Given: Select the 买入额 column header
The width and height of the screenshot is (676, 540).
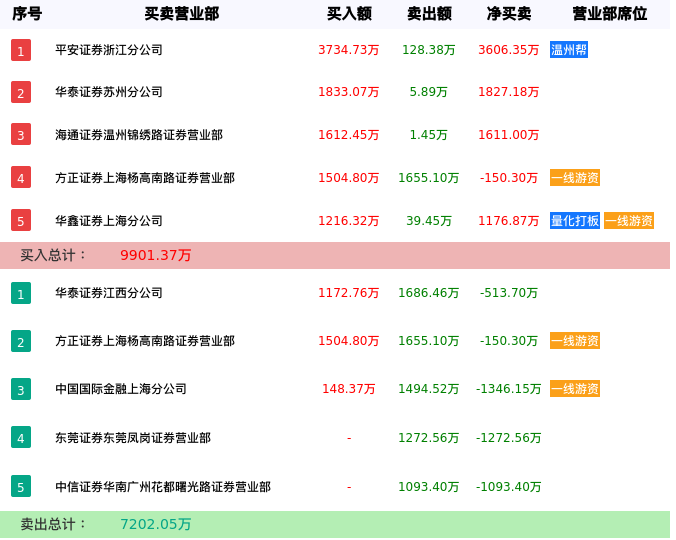Looking at the screenshot, I should click(x=349, y=14).
